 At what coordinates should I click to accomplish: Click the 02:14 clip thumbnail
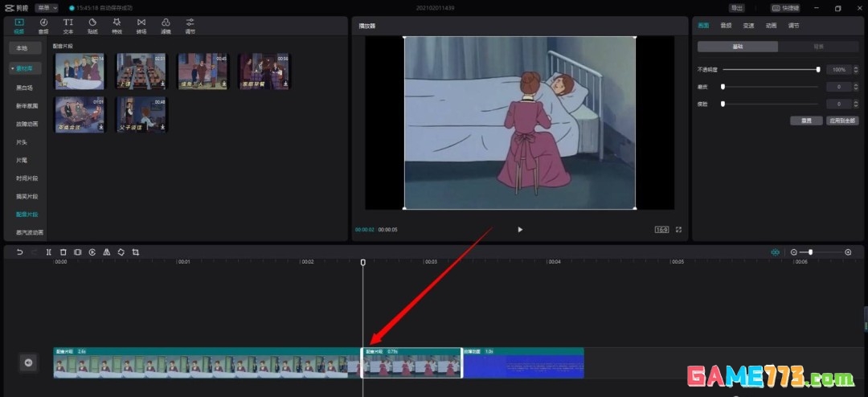click(x=80, y=71)
